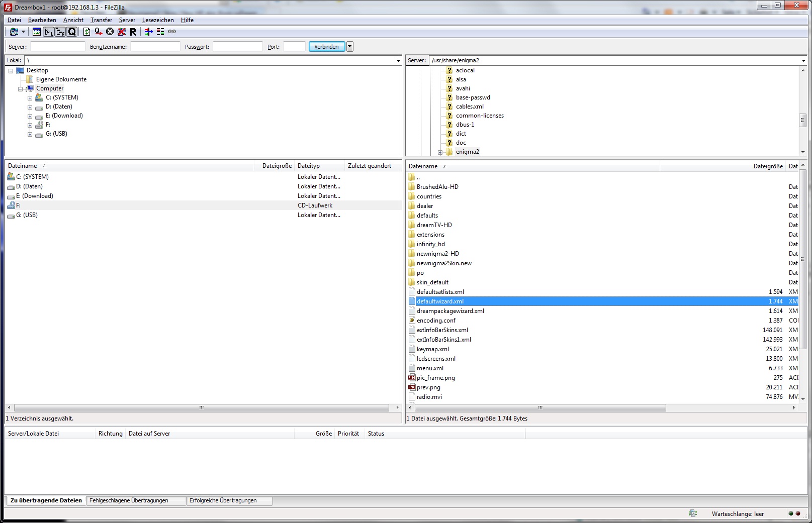
Task: Click the local file list horizontal scrollbar
Action: [202, 407]
